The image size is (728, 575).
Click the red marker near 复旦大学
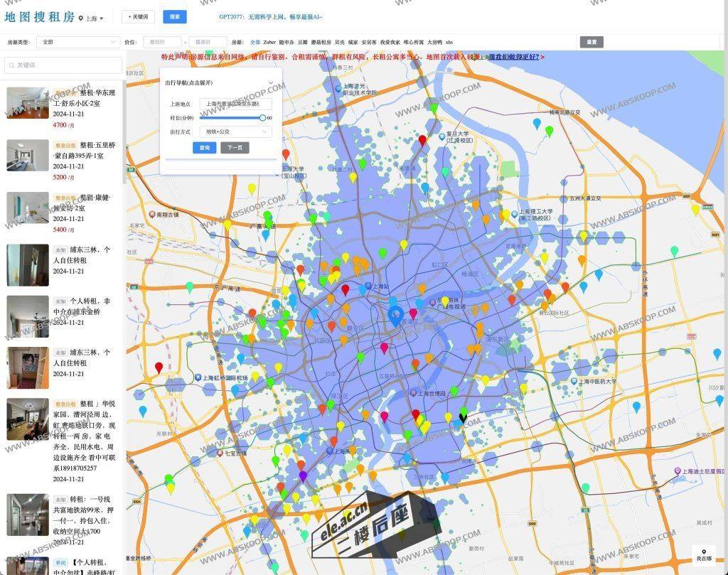click(422, 140)
